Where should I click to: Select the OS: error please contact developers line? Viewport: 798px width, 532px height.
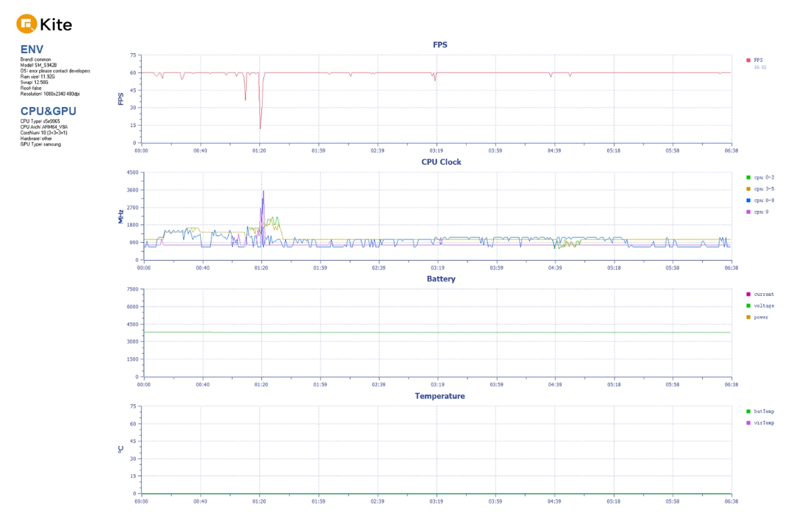click(x=55, y=70)
